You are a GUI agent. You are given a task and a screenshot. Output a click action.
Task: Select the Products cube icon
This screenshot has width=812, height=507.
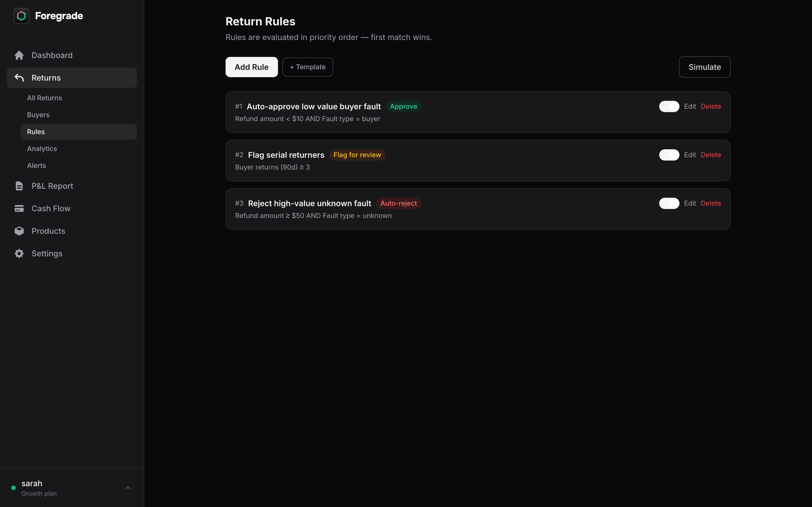point(19,231)
